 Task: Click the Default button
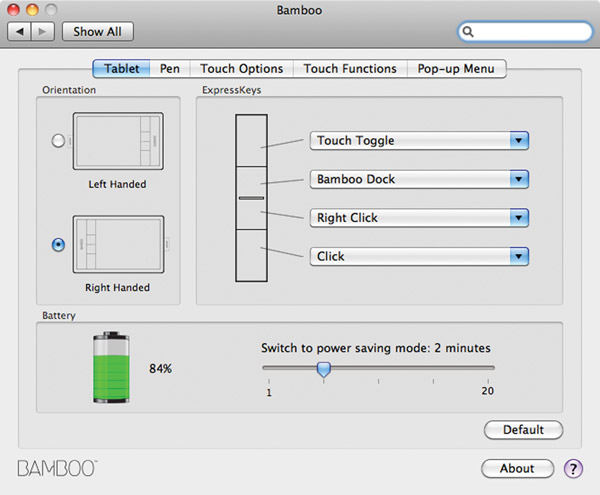(x=523, y=430)
